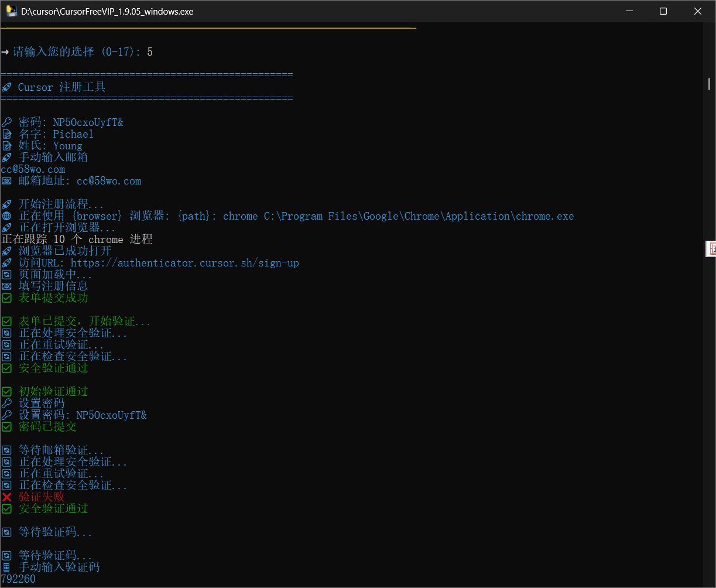Click the refresh icon before 页面加载中
Image resolution: width=716 pixels, height=588 pixels.
[x=6, y=275]
